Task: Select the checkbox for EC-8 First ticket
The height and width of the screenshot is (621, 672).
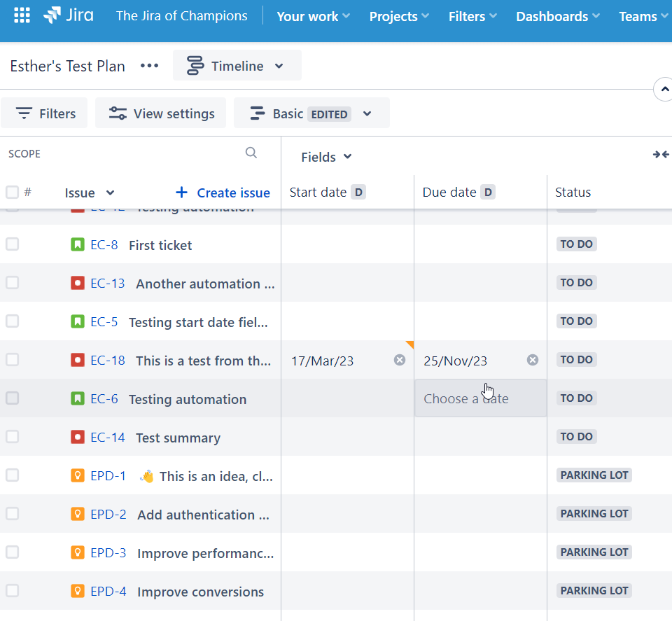Action: [x=12, y=244]
